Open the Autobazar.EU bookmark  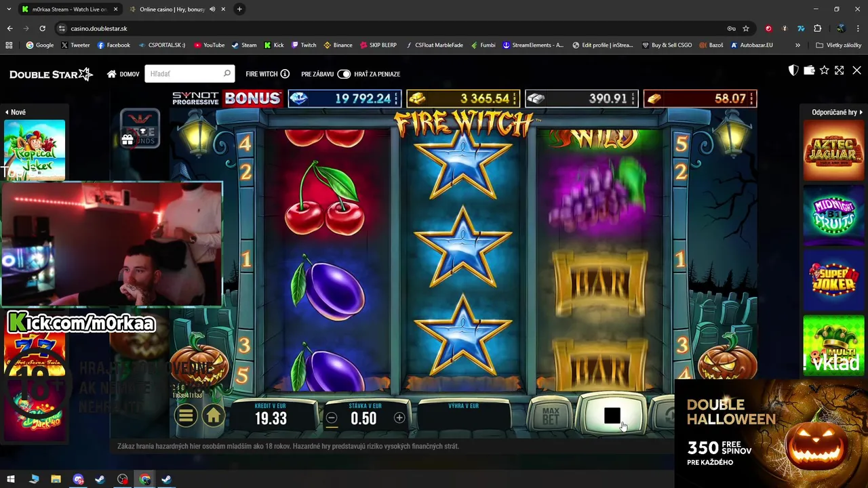751,45
